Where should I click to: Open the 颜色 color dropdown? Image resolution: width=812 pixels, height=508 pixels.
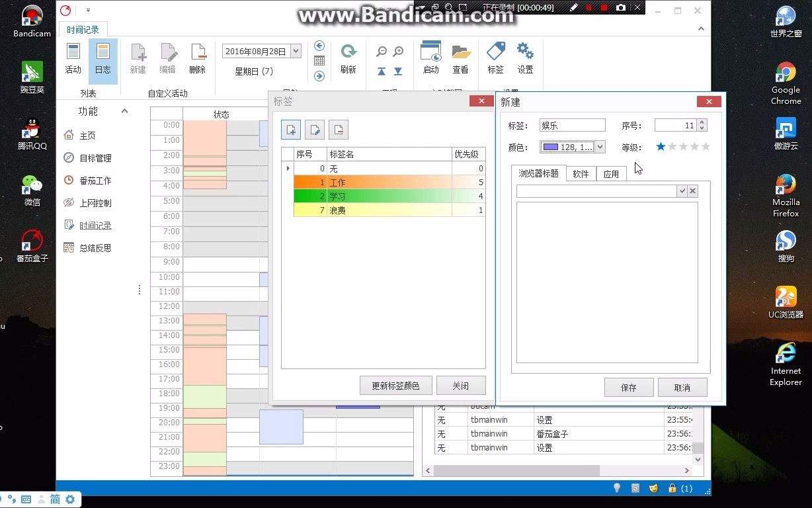point(600,147)
